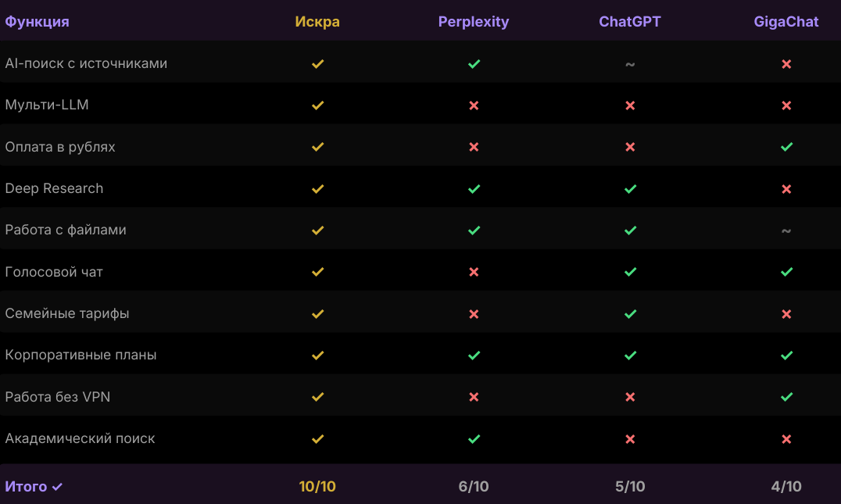Click Perplexity checkmark in Работа с файлами row

pyautogui.click(x=474, y=230)
